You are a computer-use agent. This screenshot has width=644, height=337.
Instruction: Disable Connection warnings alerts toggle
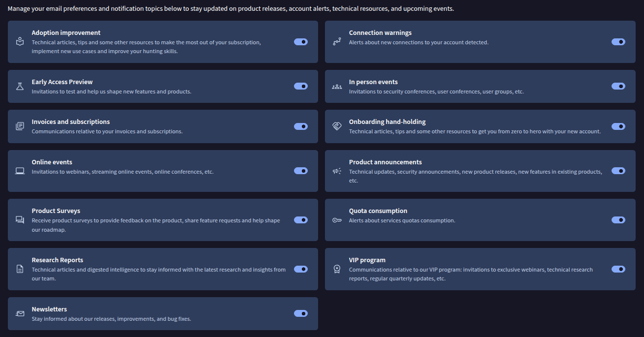(x=618, y=42)
